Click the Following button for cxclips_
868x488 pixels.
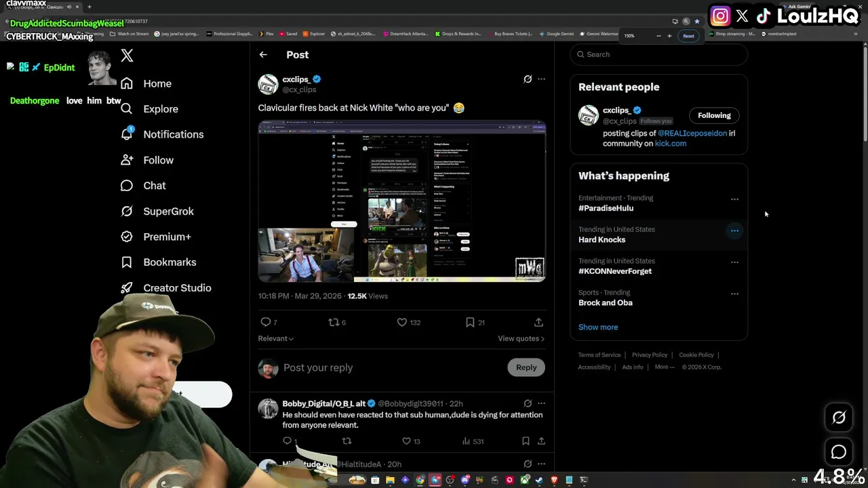pos(714,115)
